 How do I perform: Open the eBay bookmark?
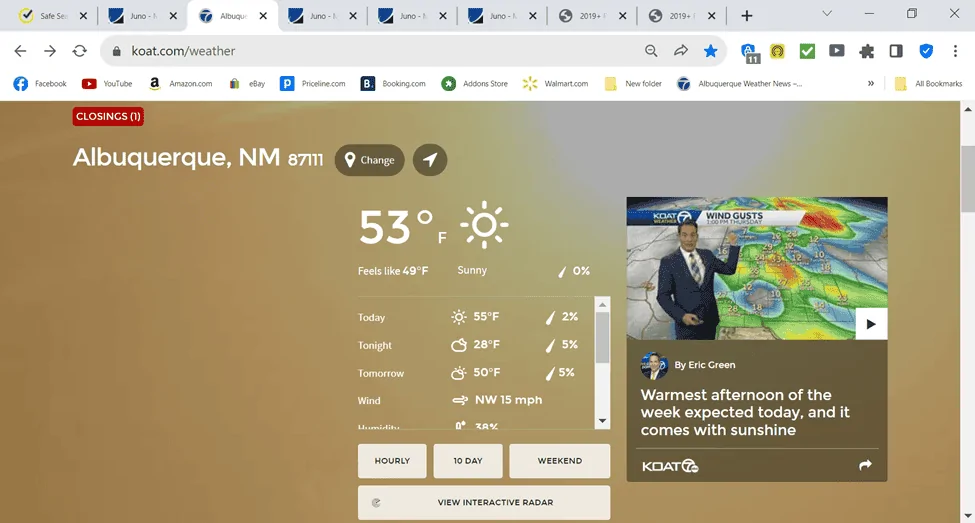point(247,83)
